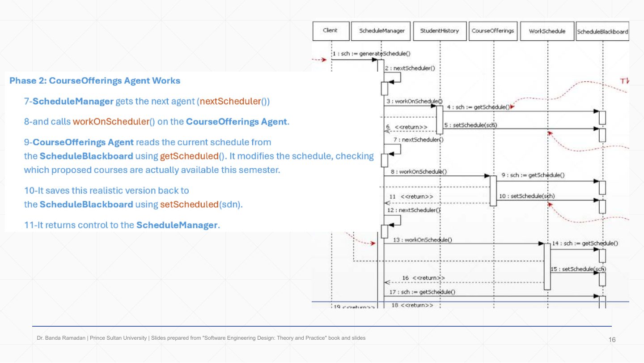Click the message label "17 : sch := getSchedule()"
Viewport: 644px width, 363px height.
tap(422, 292)
